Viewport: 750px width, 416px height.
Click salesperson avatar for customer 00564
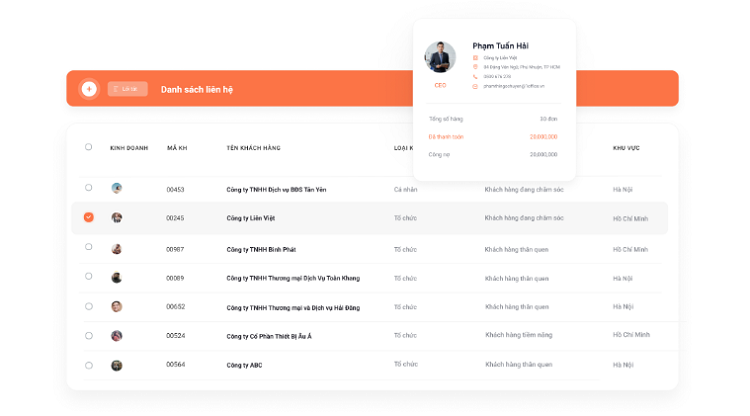117,366
